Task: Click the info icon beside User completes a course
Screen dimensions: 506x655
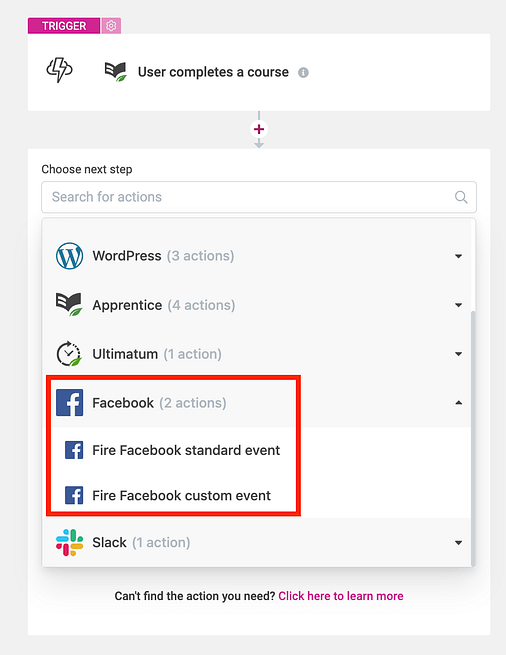Action: tap(303, 73)
